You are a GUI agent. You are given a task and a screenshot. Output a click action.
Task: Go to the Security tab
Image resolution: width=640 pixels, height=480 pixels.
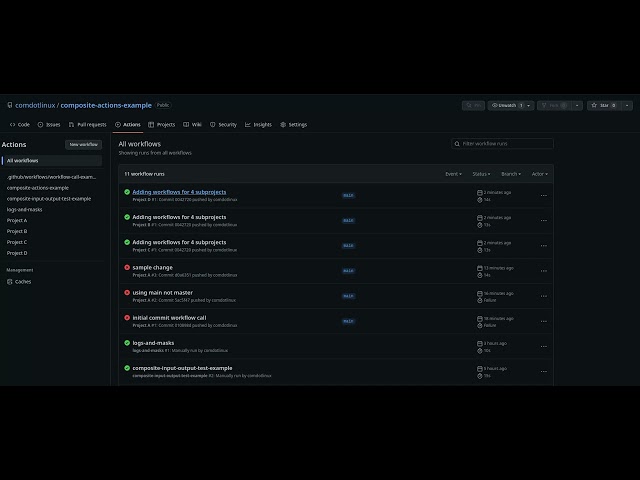tap(223, 124)
